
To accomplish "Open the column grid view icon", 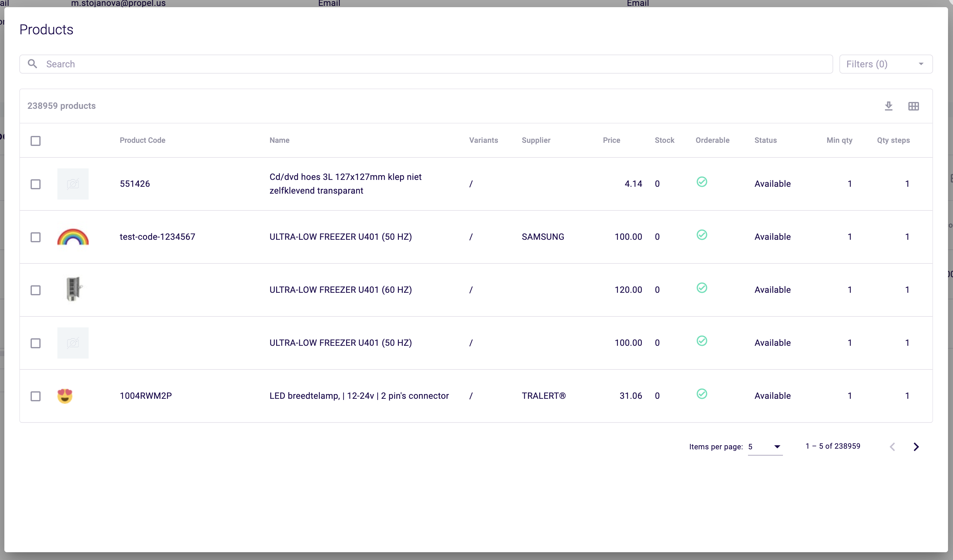I will point(913,106).
